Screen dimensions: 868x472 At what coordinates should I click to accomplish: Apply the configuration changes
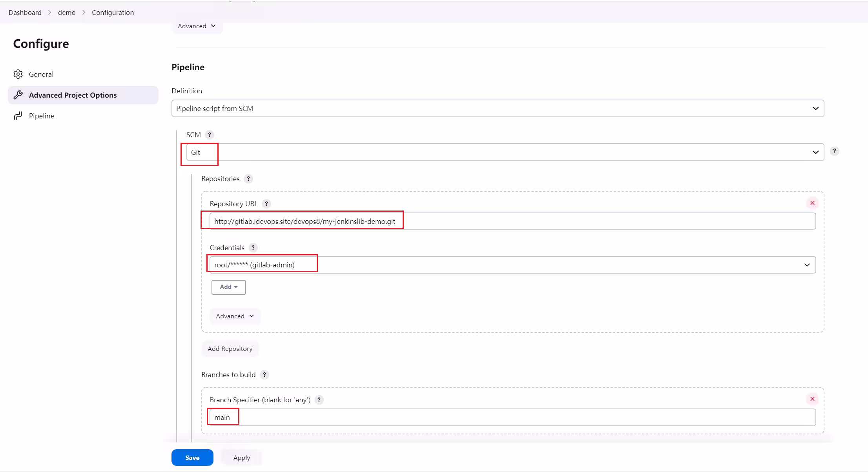click(242, 457)
